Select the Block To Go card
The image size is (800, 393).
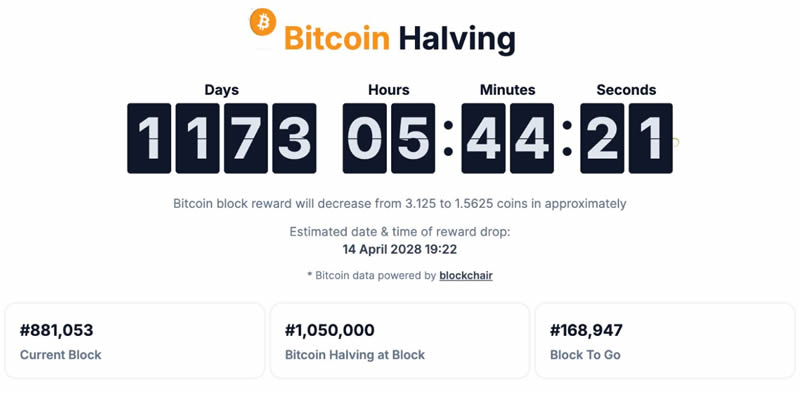click(665, 341)
